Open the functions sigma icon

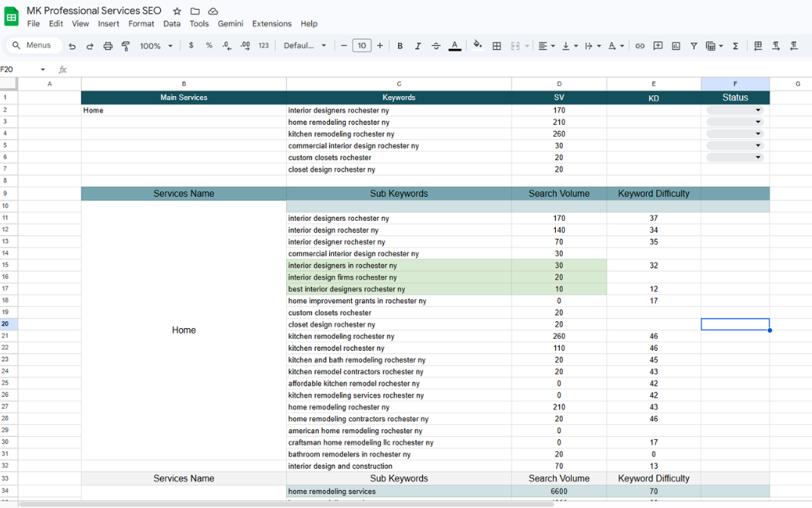click(735, 46)
